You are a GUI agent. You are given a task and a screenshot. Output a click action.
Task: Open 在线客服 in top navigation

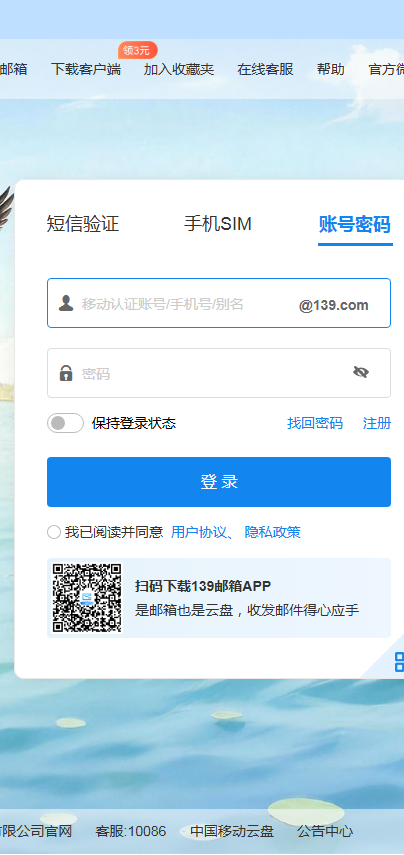point(266,69)
